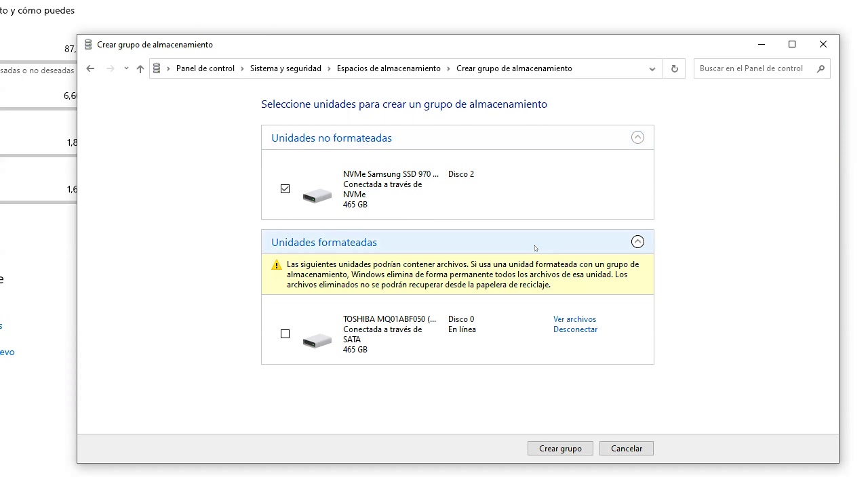The height and width of the screenshot is (488, 868).
Task: Open the Ver archivos link
Action: [x=574, y=319]
